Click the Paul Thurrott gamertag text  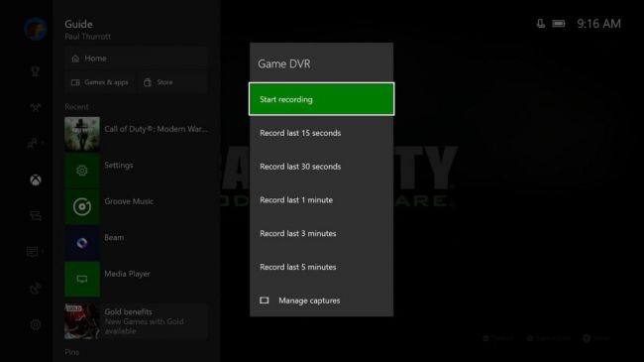click(x=87, y=37)
